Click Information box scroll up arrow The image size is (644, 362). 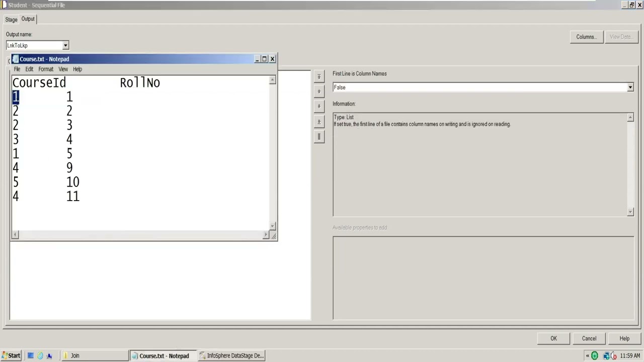point(630,118)
